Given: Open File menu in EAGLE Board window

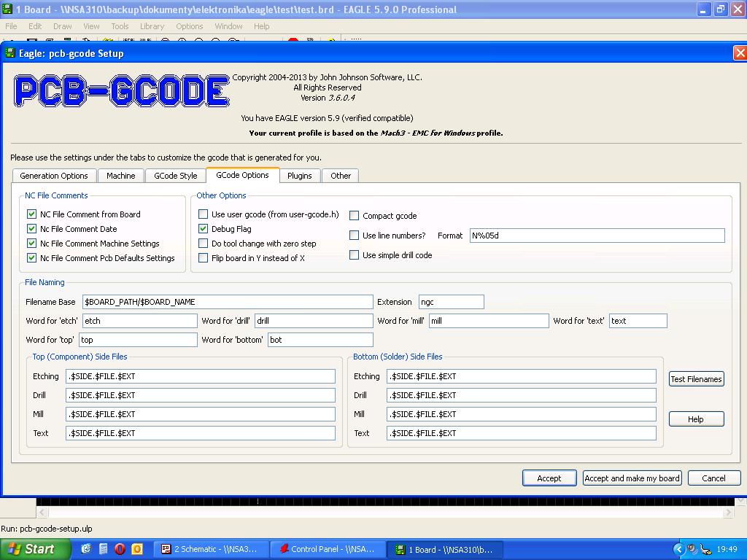Looking at the screenshot, I should 11,26.
